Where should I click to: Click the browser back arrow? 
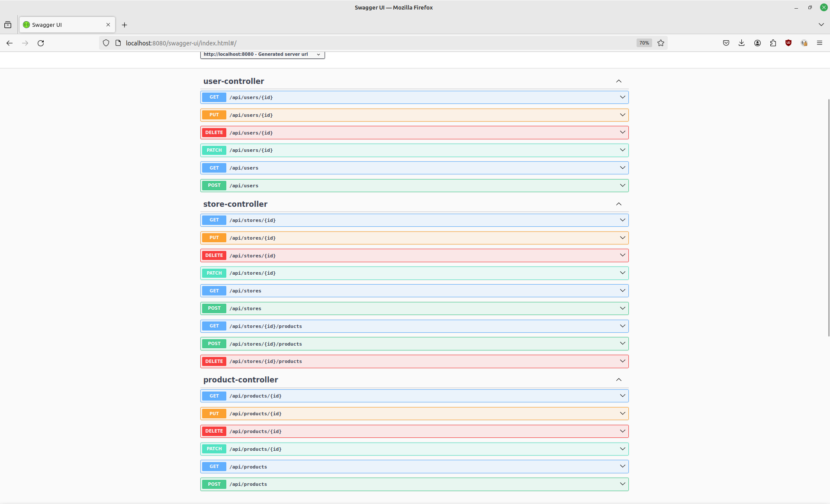[10, 43]
